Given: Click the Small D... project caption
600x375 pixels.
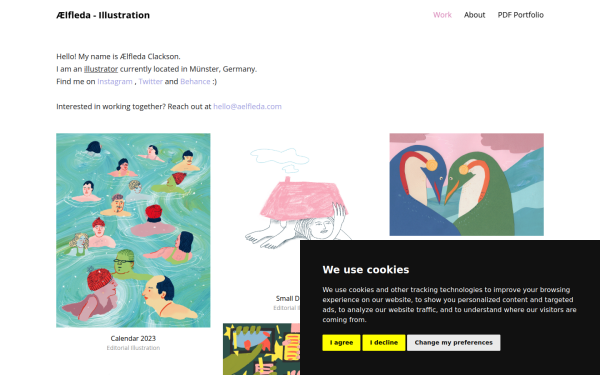Looking at the screenshot, I should [288, 298].
